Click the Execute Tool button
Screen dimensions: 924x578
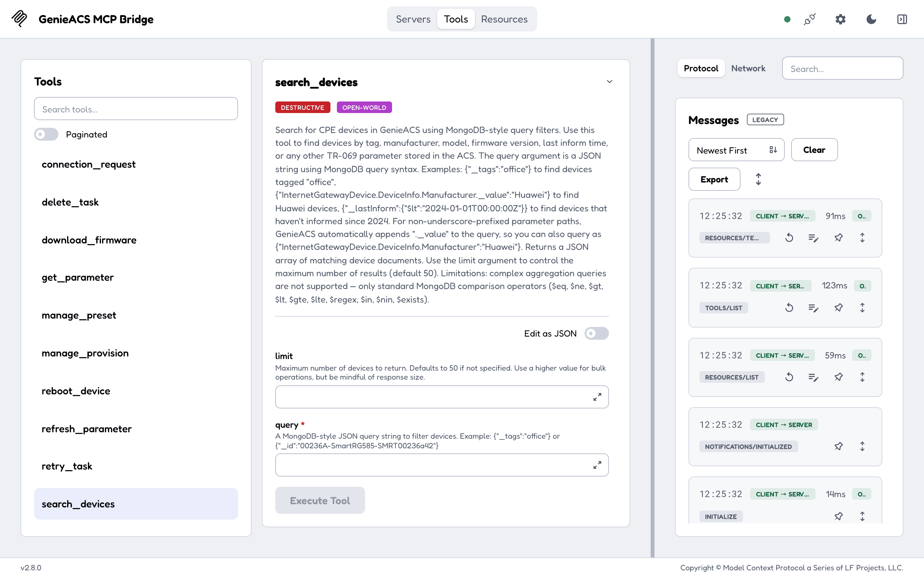[320, 500]
